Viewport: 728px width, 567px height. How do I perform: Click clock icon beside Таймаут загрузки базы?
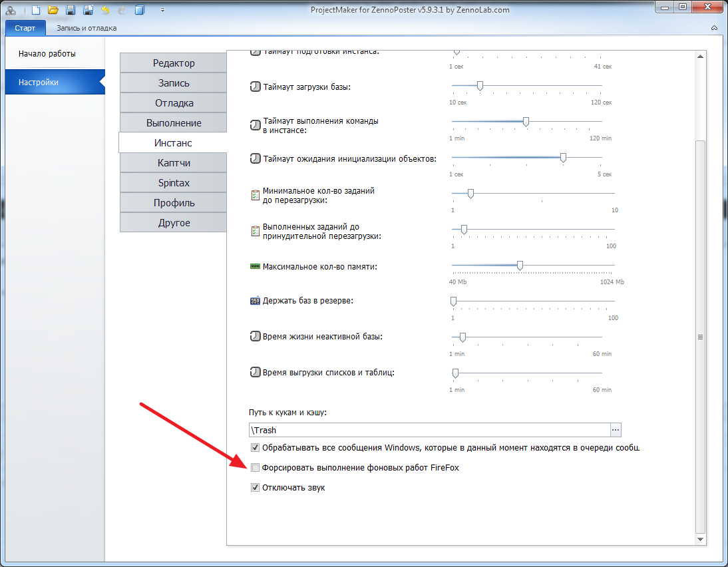click(256, 87)
